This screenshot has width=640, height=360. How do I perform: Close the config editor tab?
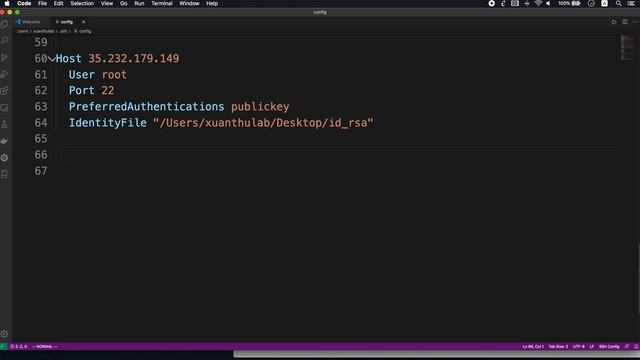pyautogui.click(x=83, y=22)
